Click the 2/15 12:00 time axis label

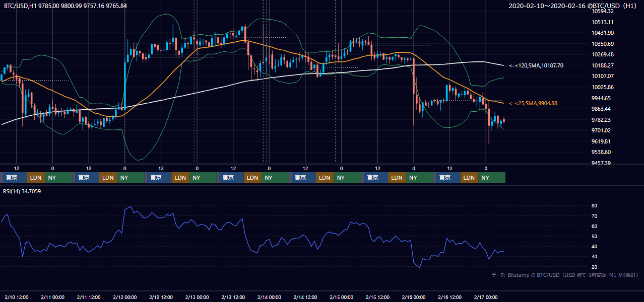(x=377, y=297)
